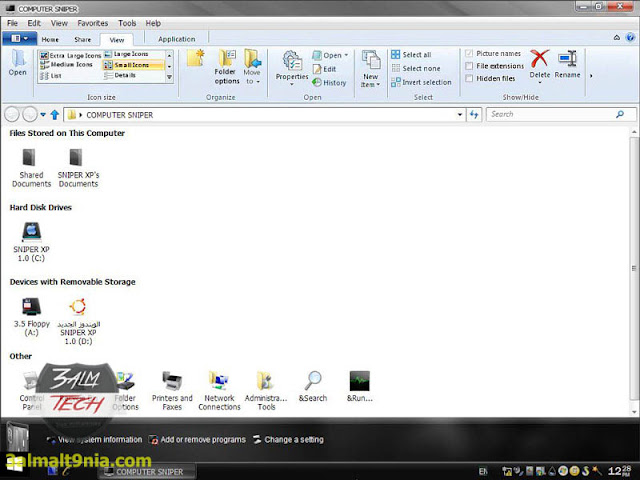
Task: Click Select none
Action: pyautogui.click(x=416, y=68)
